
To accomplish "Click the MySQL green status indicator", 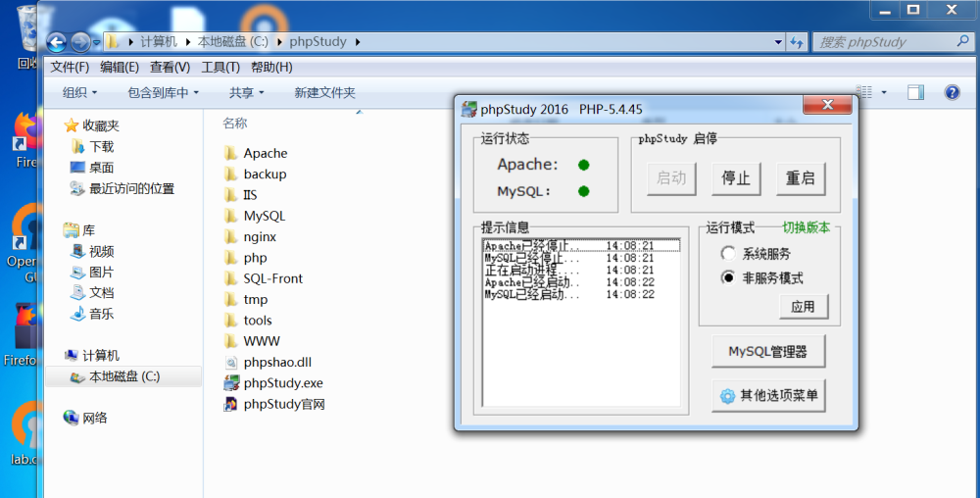I will click(x=584, y=191).
